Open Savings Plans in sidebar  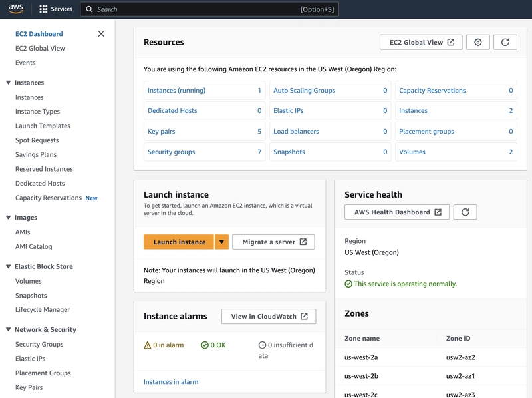click(36, 154)
